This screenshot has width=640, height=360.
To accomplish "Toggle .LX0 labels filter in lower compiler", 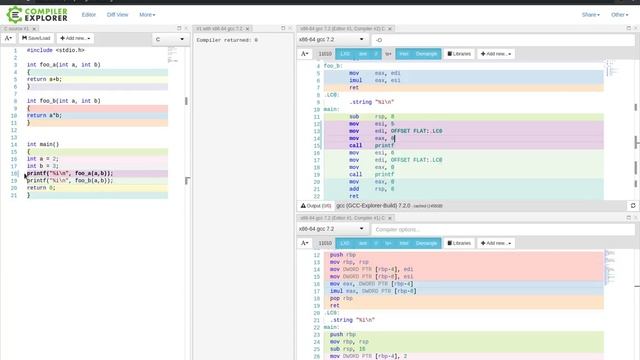I will coord(345,243).
